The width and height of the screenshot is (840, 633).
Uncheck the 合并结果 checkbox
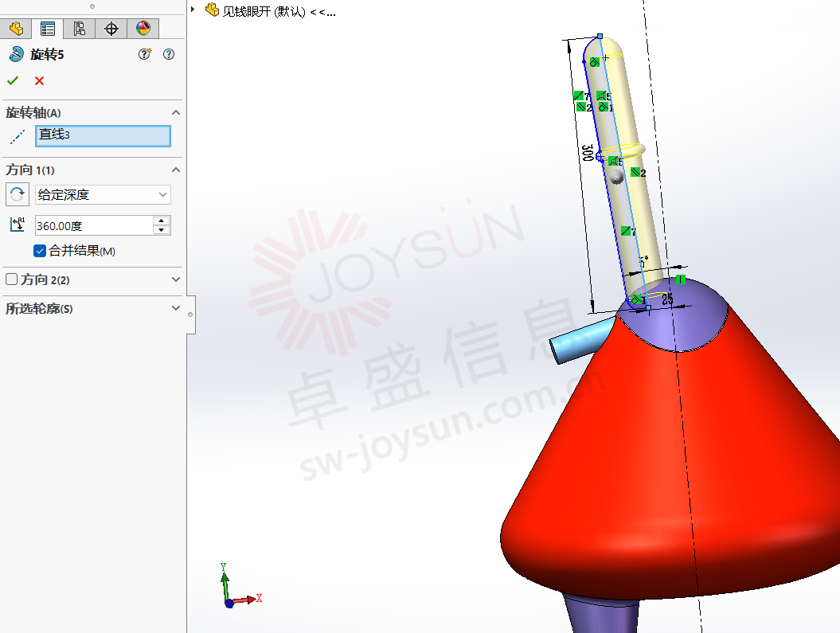pyautogui.click(x=40, y=251)
